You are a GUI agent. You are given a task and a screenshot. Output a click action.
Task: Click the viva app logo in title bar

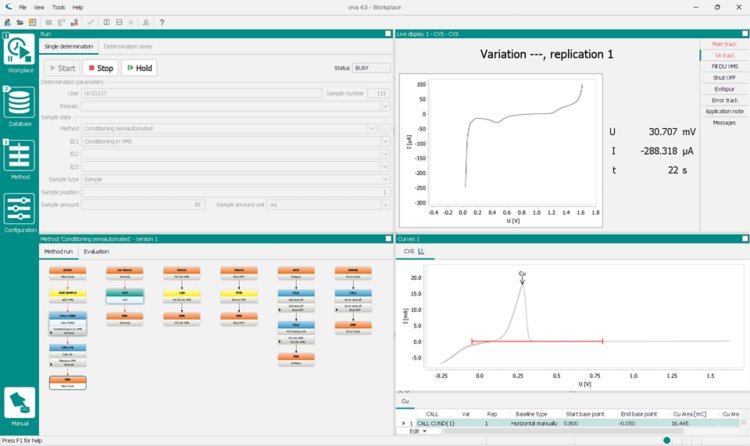coord(8,7)
